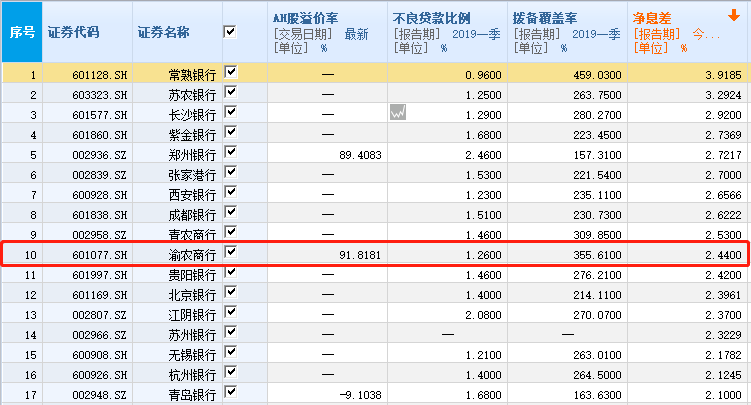This screenshot has width=751, height=405.
Task: Click NPL ratio value 2.0800
Action: pos(483,315)
